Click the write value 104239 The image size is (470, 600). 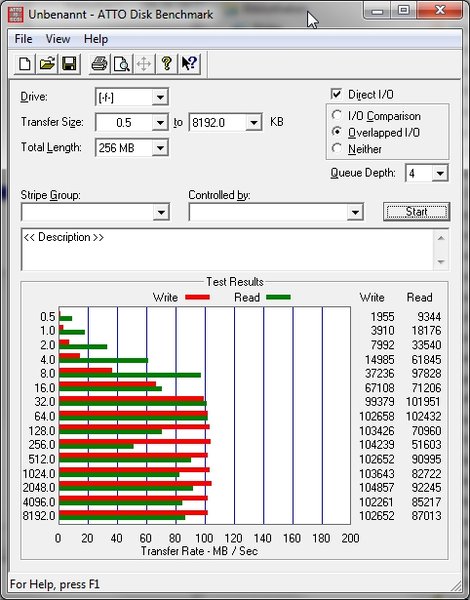[377, 445]
